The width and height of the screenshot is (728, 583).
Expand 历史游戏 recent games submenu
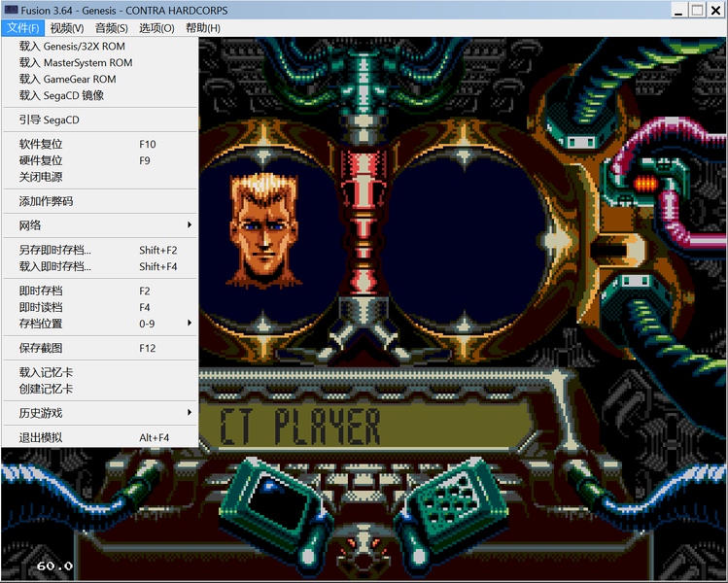(100, 413)
